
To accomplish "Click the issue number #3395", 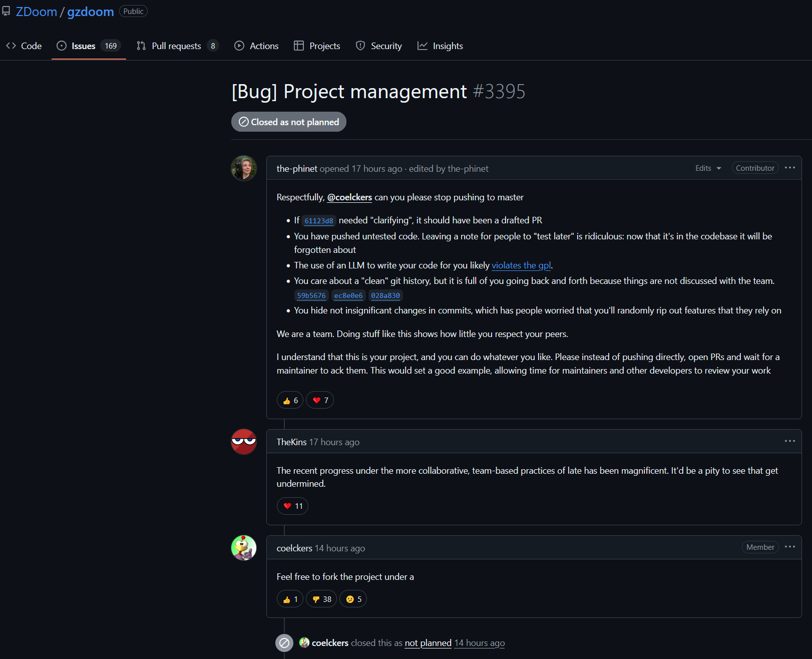I will [x=499, y=92].
